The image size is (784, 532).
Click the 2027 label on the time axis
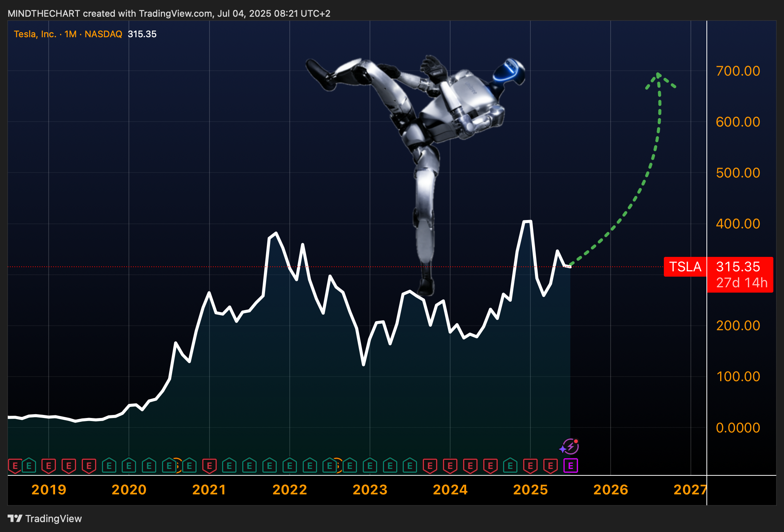[x=690, y=490]
